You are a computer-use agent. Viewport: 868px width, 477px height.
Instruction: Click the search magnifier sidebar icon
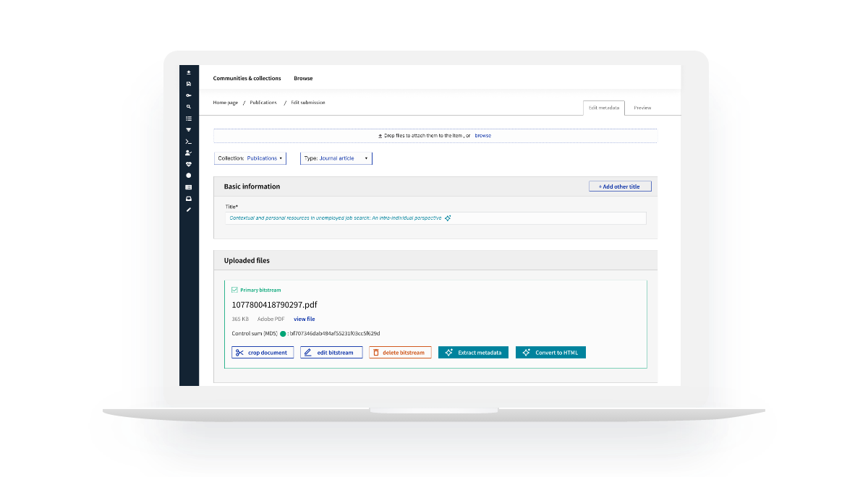click(x=189, y=107)
